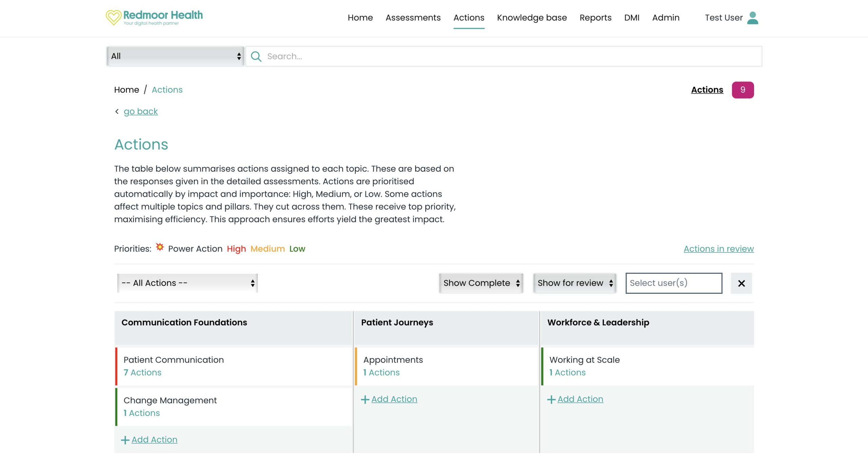Screen dimensions: 868x457
Task: Click the Redmoor Health heart logo
Action: pyautogui.click(x=113, y=17)
